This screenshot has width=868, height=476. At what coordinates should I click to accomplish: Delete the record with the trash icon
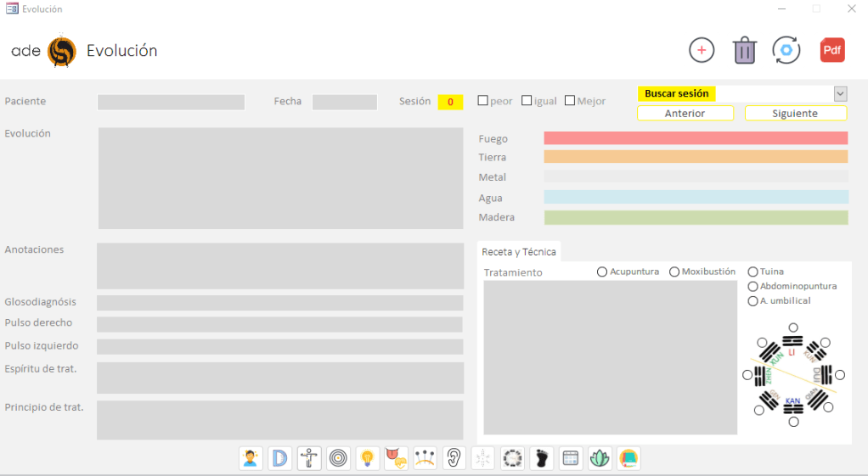tap(745, 51)
